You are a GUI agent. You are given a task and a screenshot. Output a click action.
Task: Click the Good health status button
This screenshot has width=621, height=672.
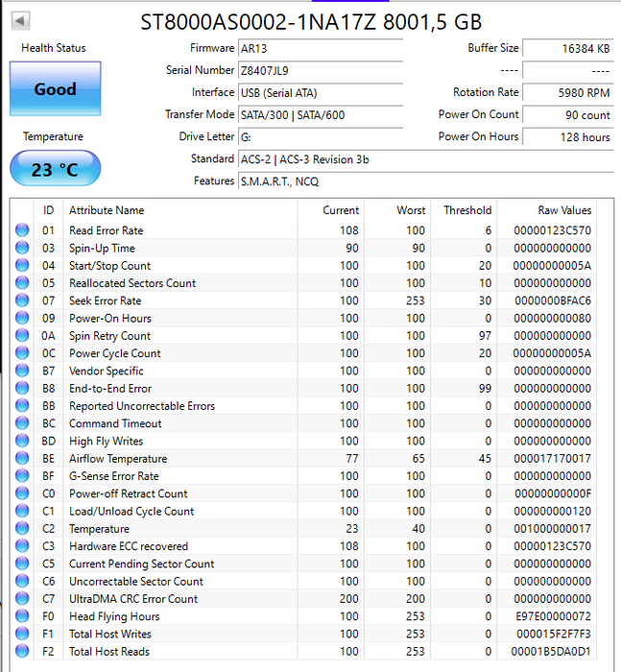click(x=55, y=89)
